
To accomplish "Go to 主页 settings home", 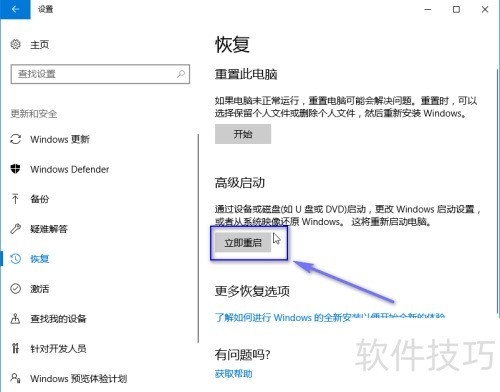I will pyautogui.click(x=40, y=44).
